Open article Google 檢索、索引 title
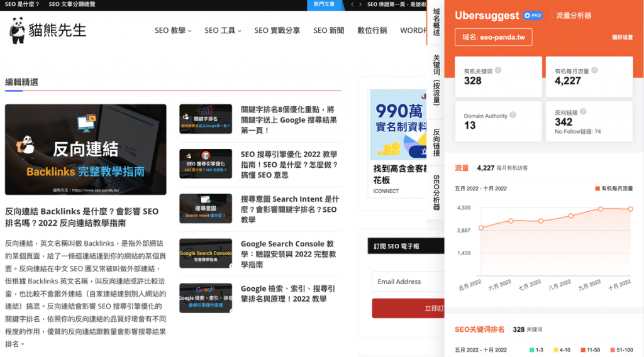 (288, 294)
